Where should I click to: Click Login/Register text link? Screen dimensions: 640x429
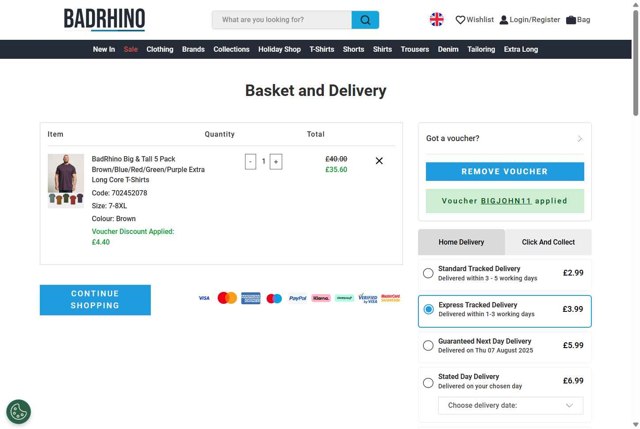pyautogui.click(x=535, y=20)
